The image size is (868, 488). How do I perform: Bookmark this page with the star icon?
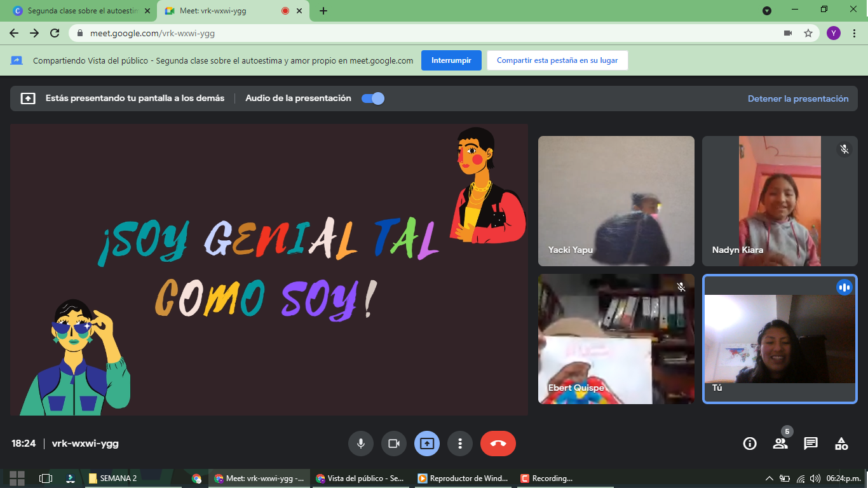pos(808,33)
